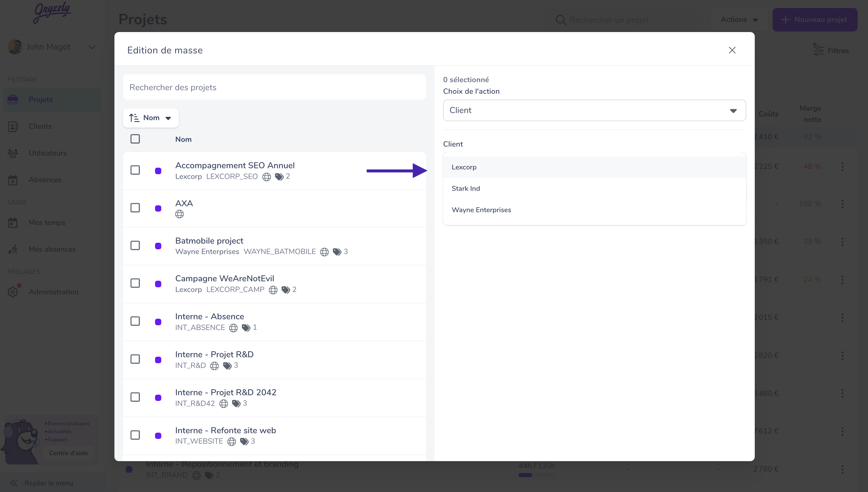
Task: Tick the Interne - Projet R&D checkbox
Action: click(135, 359)
